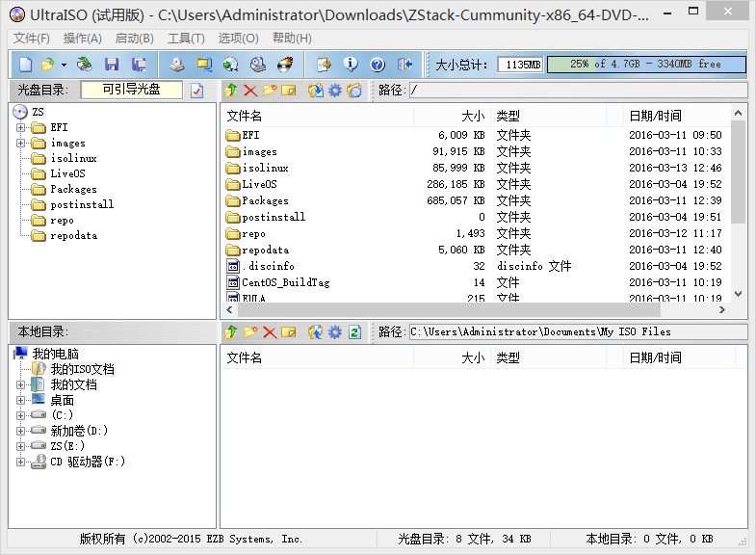The width and height of the screenshot is (756, 555).
Task: Click the Convert image disc-with-arrow icon
Action: (231, 65)
